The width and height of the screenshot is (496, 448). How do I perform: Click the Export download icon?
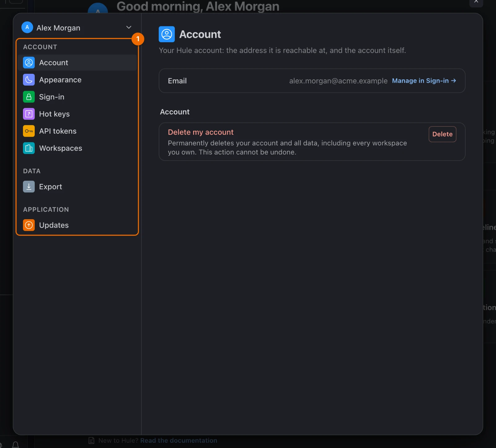29,187
